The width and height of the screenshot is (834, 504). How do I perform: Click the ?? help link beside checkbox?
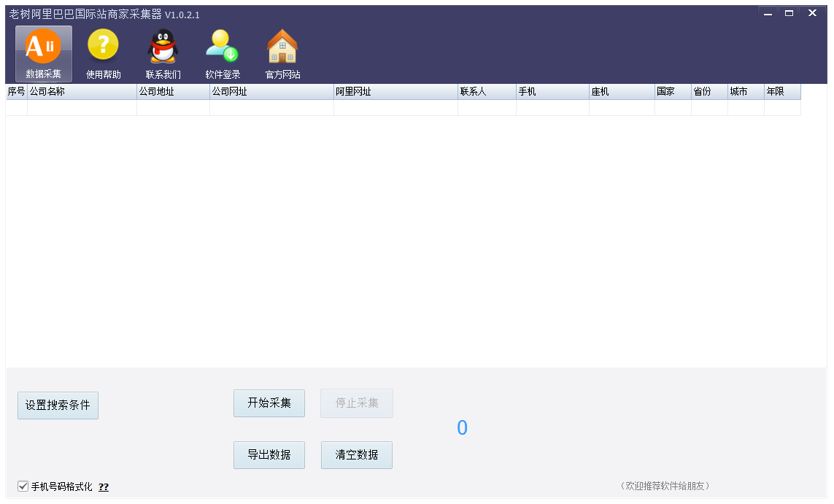(x=104, y=486)
